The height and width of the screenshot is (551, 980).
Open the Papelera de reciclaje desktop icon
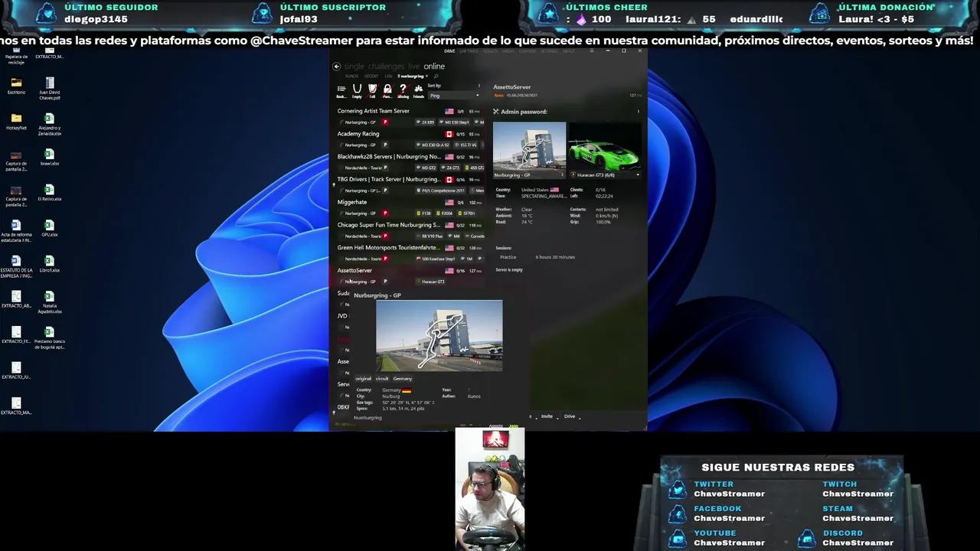[16, 56]
